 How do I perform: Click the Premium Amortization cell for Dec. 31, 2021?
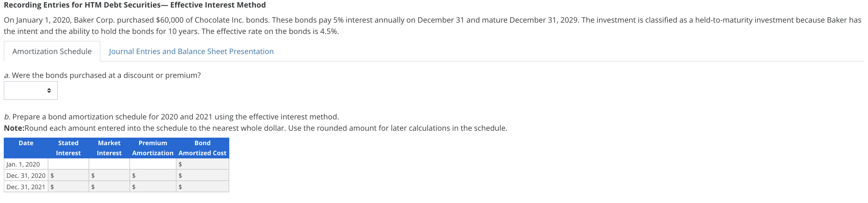[153, 186]
